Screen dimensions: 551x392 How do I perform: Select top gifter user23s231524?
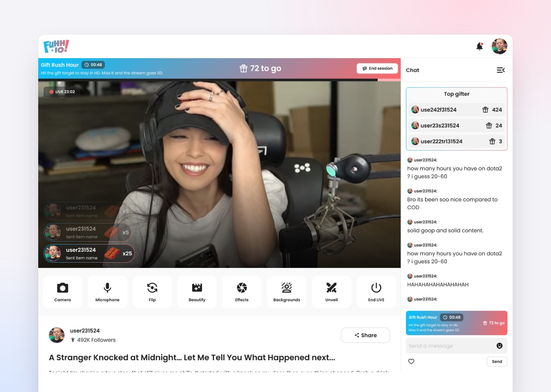click(x=456, y=126)
